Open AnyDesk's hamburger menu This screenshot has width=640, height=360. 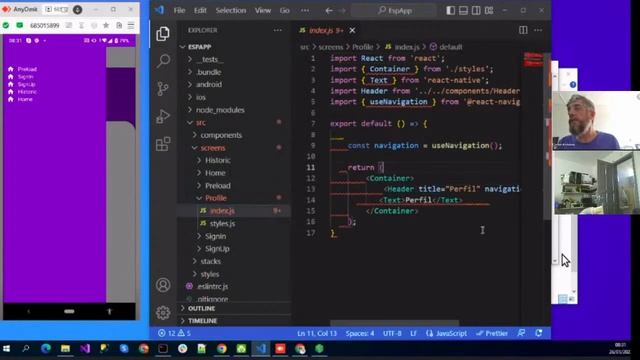tap(131, 25)
